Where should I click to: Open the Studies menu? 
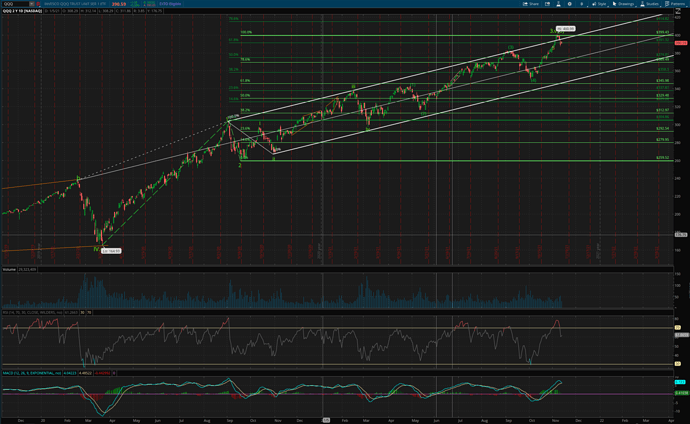pos(650,4)
